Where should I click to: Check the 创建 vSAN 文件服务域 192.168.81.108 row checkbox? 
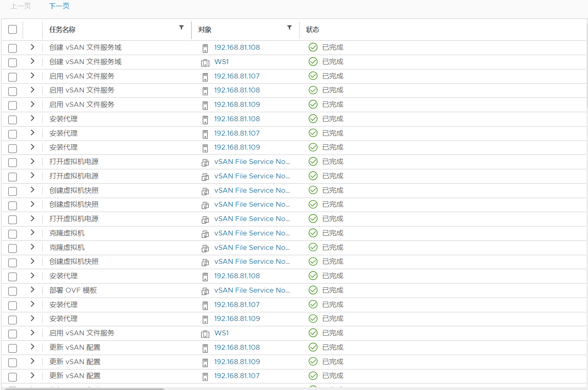pyautogui.click(x=13, y=48)
